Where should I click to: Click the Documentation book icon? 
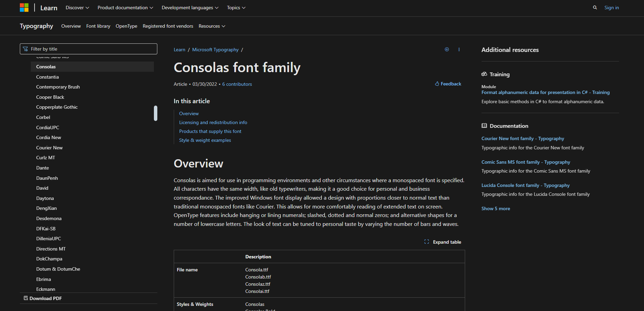point(484,125)
